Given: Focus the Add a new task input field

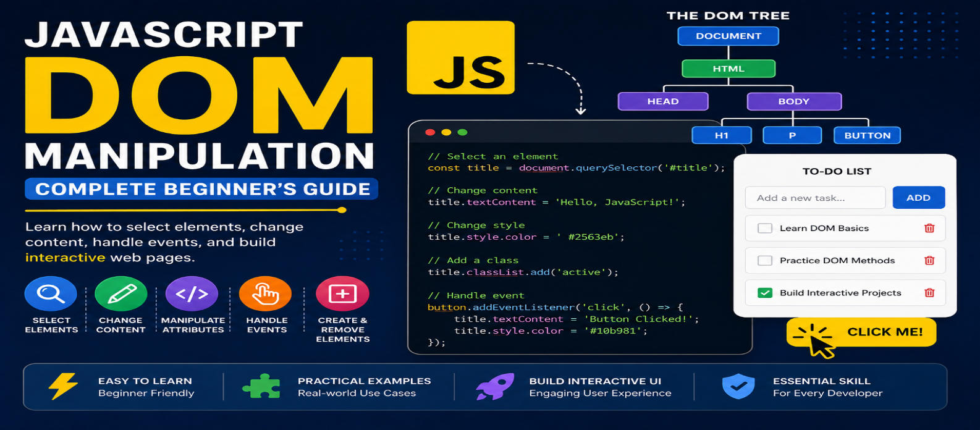Looking at the screenshot, I should click(x=815, y=198).
